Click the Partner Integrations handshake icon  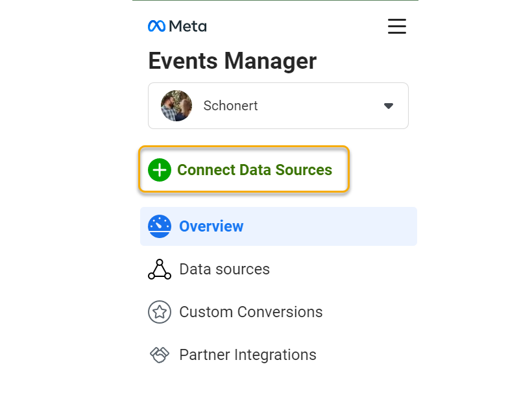click(159, 355)
